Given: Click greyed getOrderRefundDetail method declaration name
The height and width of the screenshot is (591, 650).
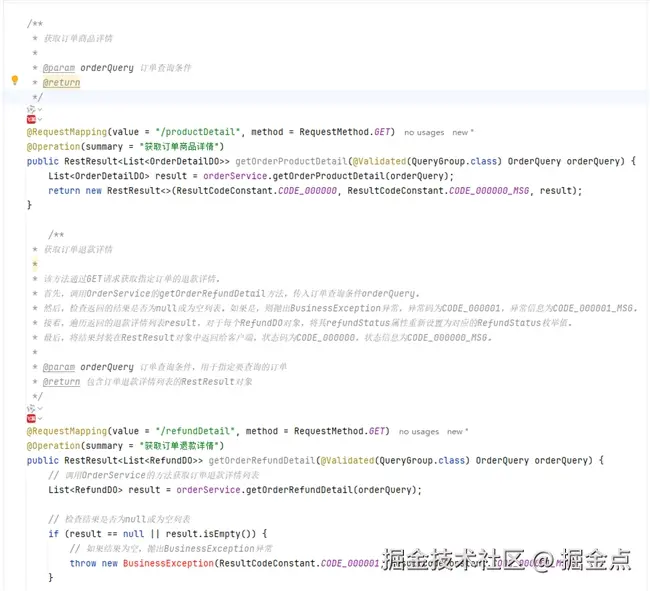Looking at the screenshot, I should tap(262, 460).
